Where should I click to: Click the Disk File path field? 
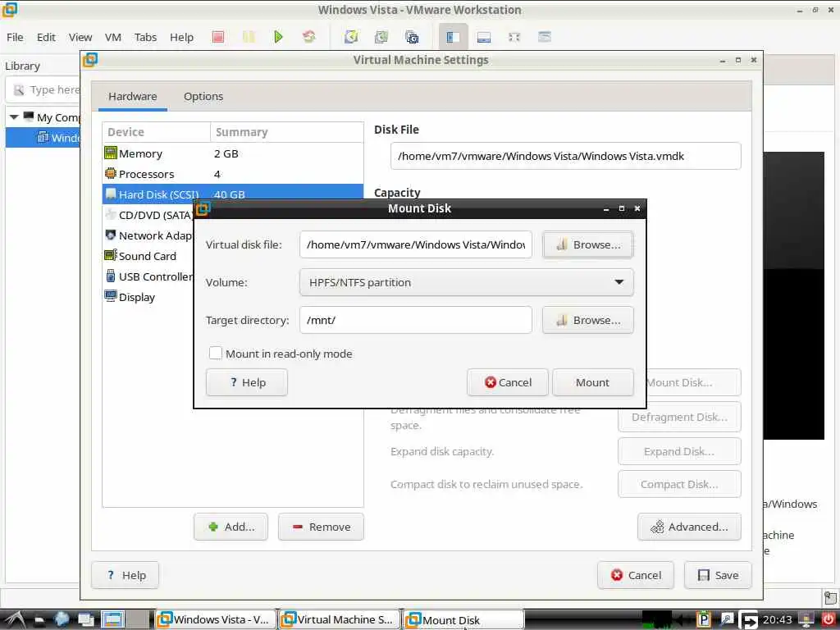click(x=566, y=156)
